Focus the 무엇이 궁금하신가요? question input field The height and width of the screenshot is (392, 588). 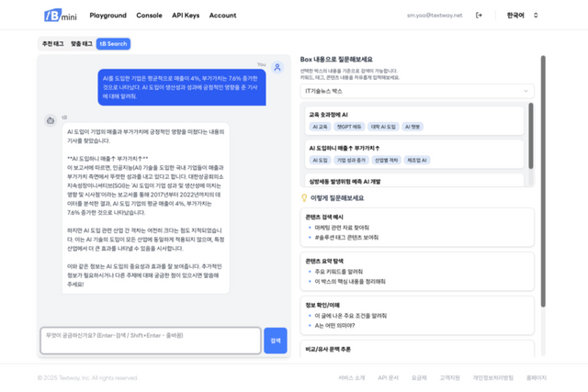pos(151,341)
